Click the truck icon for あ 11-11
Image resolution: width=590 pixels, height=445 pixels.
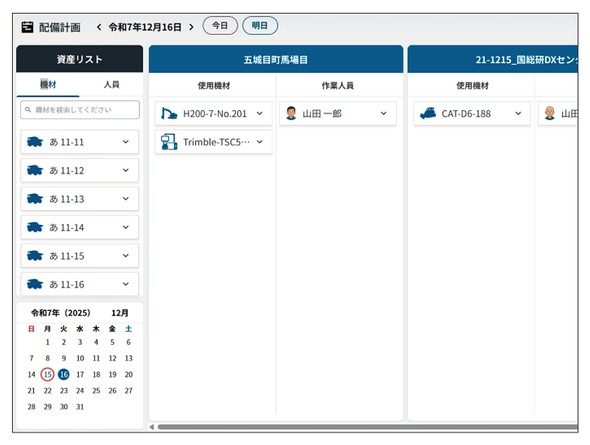click(x=35, y=142)
